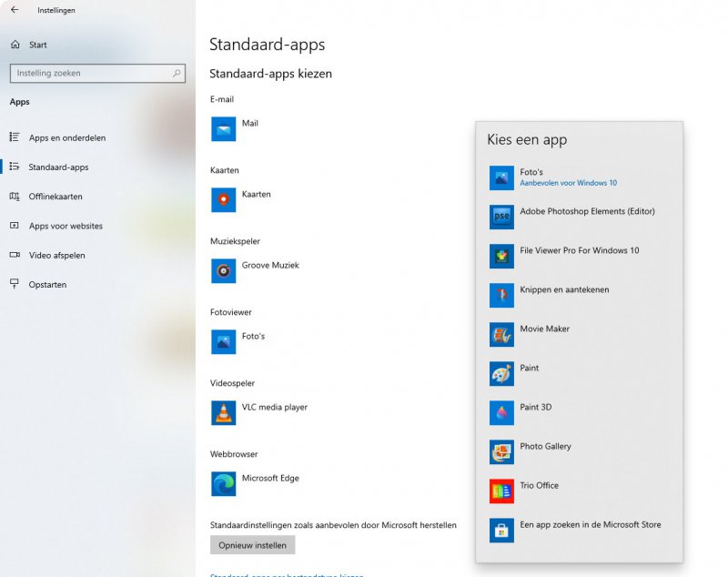The image size is (728, 577).
Task: Select 'Knippen en aantekenen' in app list
Action: [564, 289]
